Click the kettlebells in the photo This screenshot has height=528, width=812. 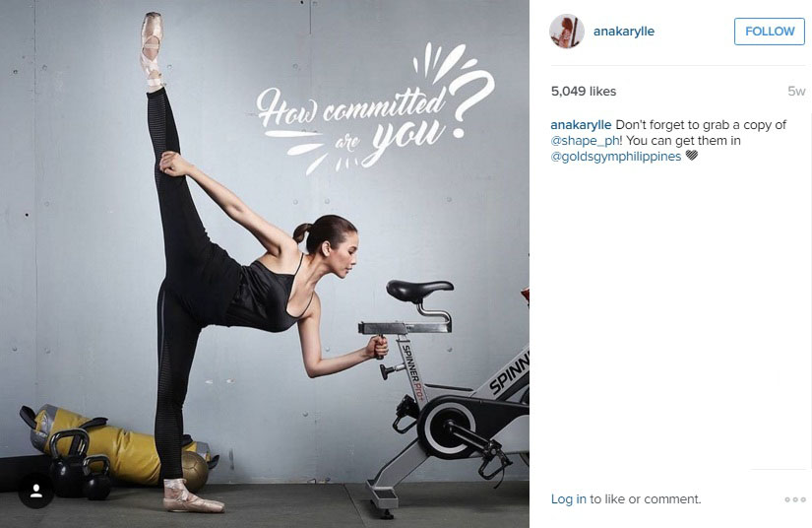click(82, 464)
